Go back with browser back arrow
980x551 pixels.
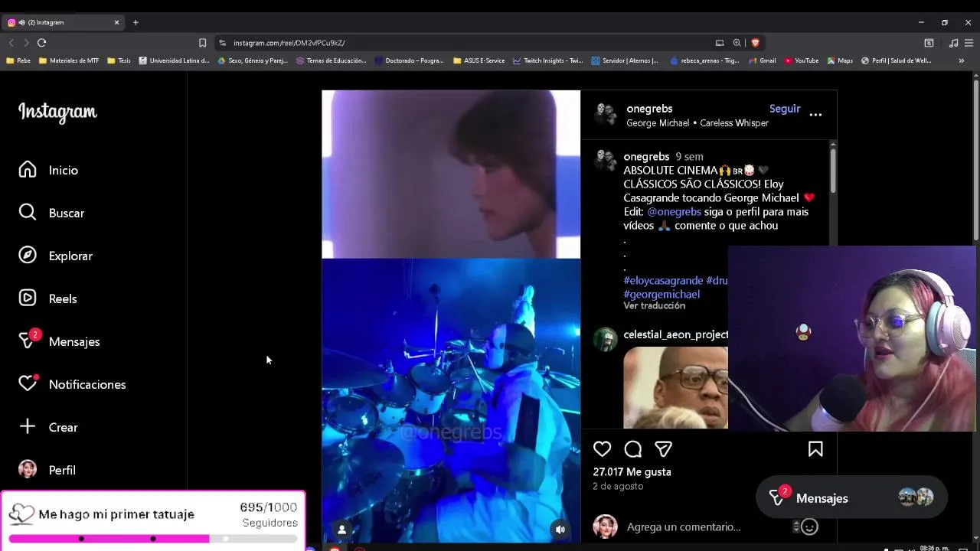point(11,43)
